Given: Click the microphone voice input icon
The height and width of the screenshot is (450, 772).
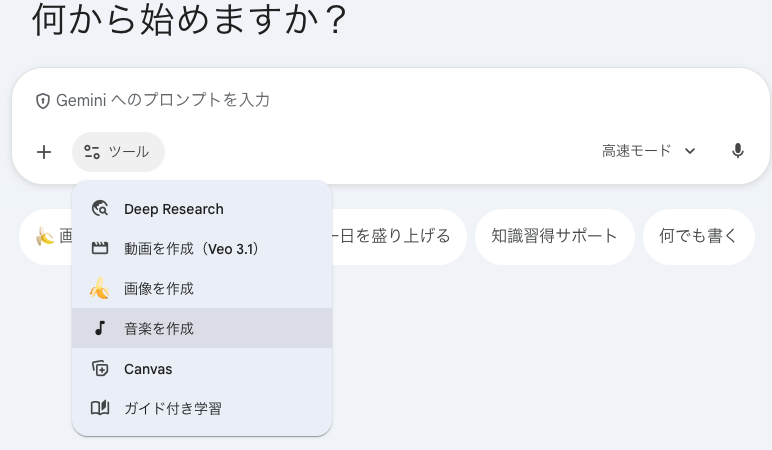Looking at the screenshot, I should point(738,151).
